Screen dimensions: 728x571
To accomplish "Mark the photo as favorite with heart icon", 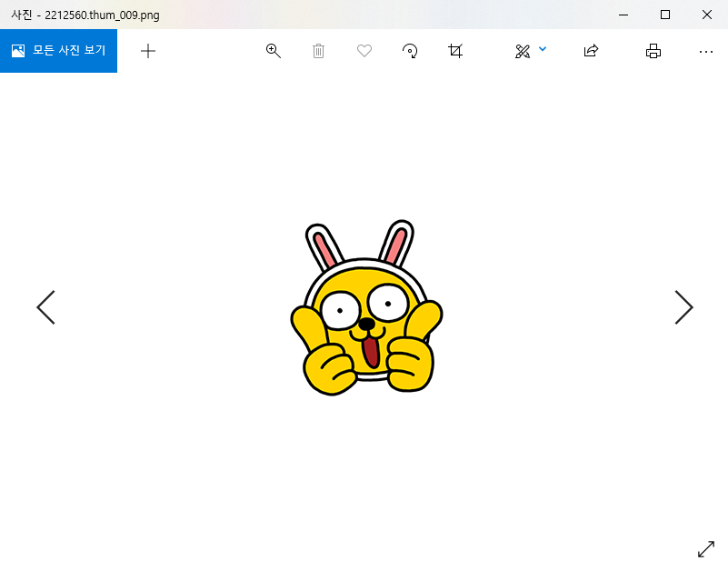I will [364, 51].
